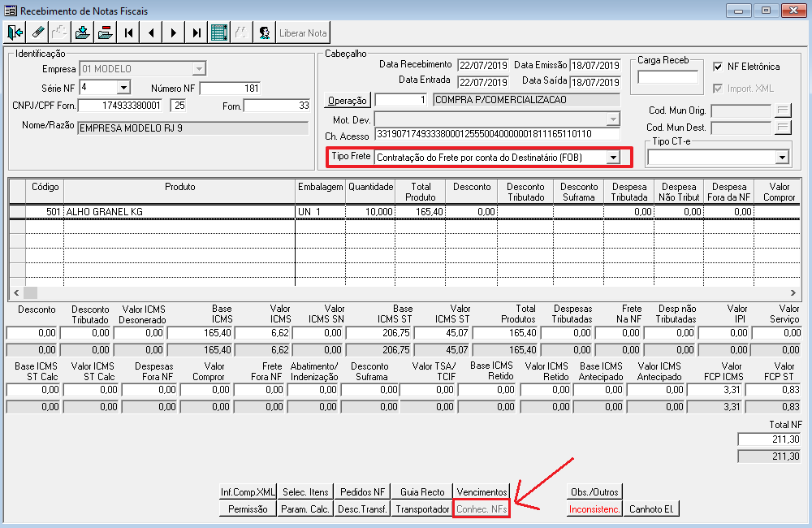Image resolution: width=812 pixels, height=528 pixels.
Task: Open Inf.Comp.XML button
Action: point(248,491)
